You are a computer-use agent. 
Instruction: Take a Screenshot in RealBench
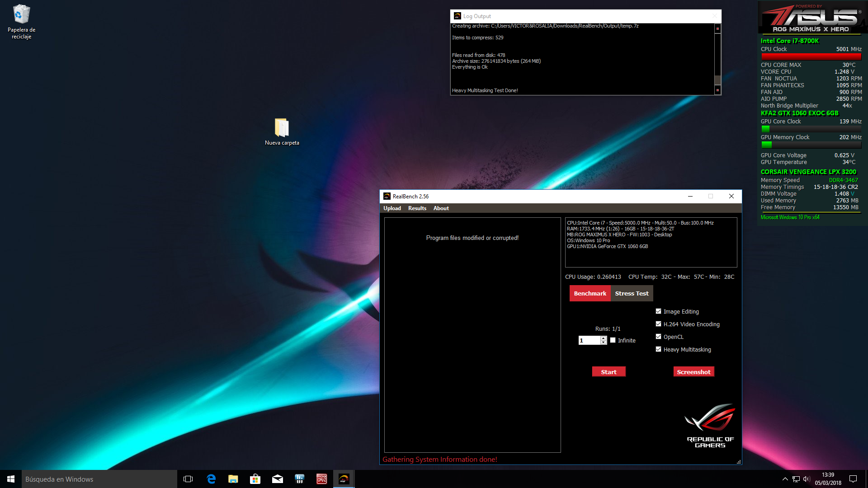[x=693, y=372]
